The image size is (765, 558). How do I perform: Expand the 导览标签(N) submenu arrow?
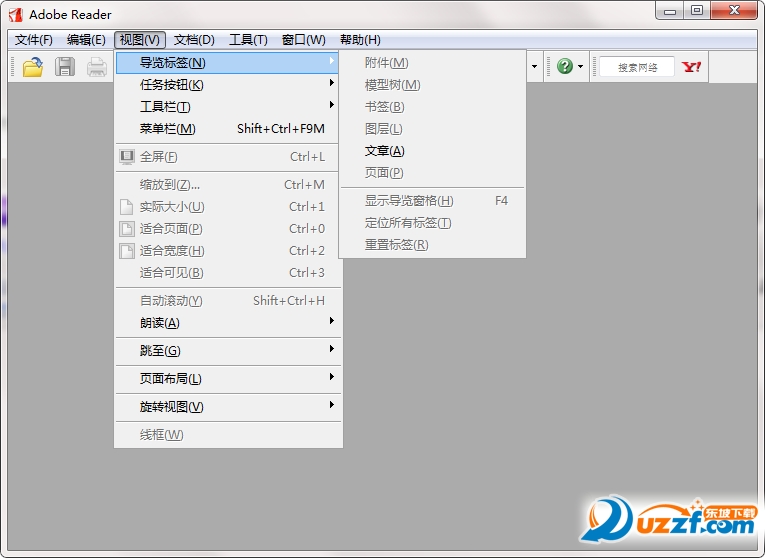(x=332, y=60)
